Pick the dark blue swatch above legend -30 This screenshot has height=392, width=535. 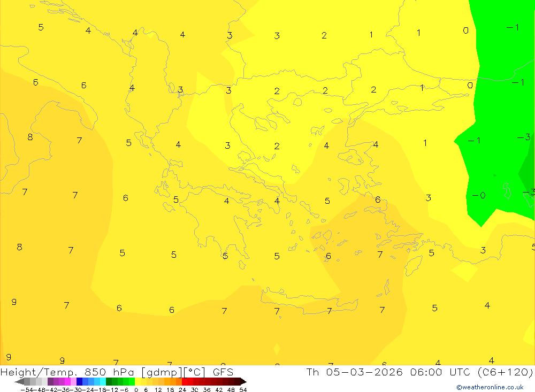pos(79,382)
